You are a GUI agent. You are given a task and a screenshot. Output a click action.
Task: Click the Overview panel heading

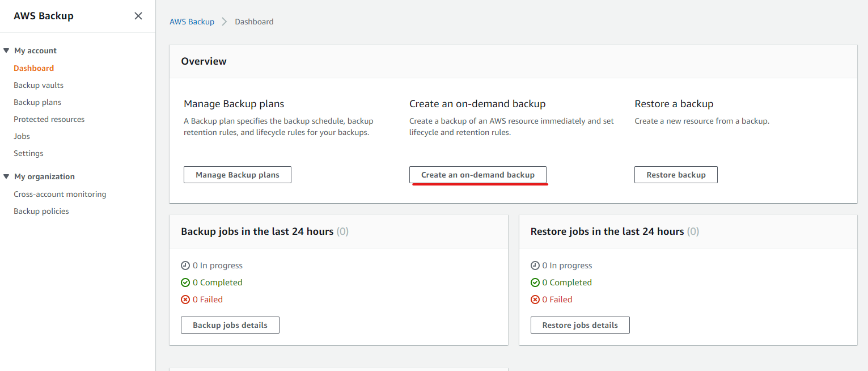pos(204,61)
